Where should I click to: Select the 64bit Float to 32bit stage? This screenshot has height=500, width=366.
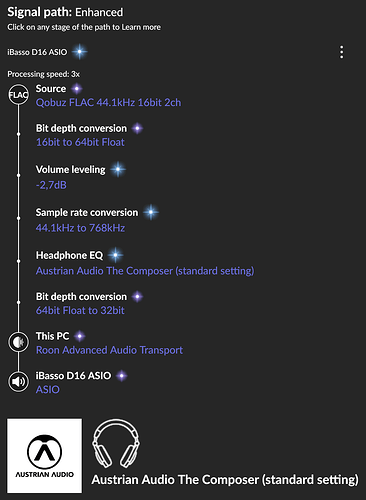(80, 311)
